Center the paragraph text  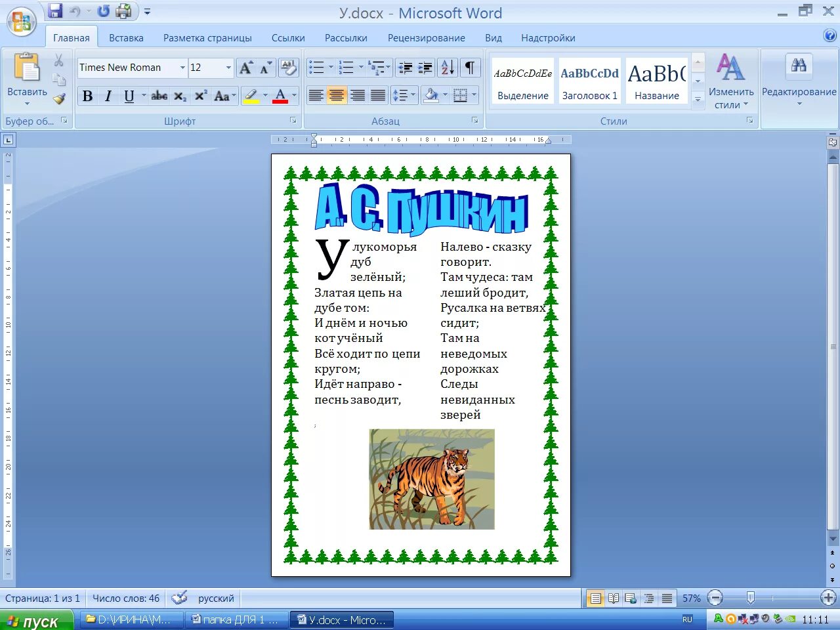[x=337, y=96]
